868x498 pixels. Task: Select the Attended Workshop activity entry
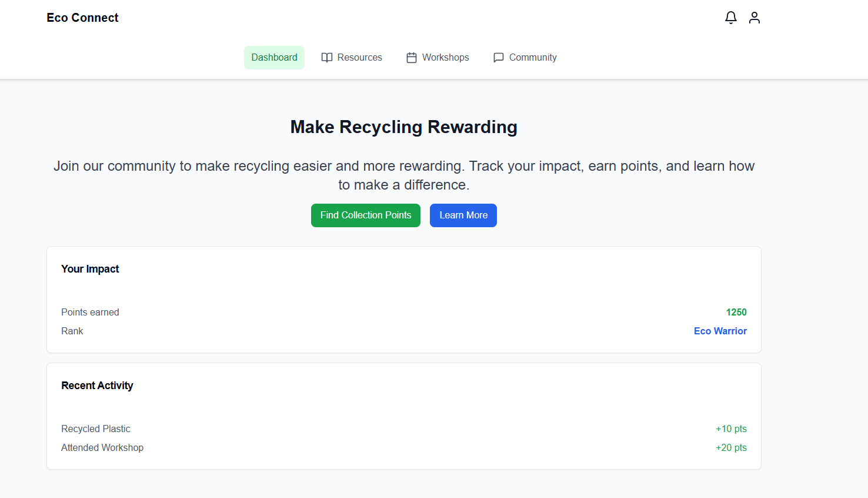(102, 447)
